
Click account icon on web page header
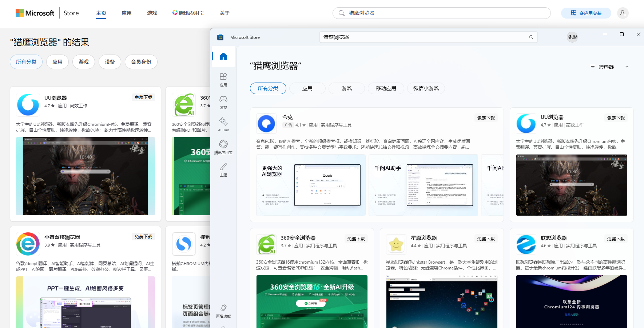click(623, 13)
